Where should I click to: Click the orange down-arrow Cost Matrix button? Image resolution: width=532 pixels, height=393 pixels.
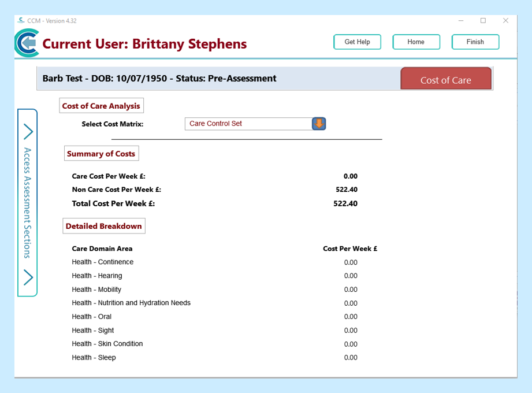[x=319, y=124]
